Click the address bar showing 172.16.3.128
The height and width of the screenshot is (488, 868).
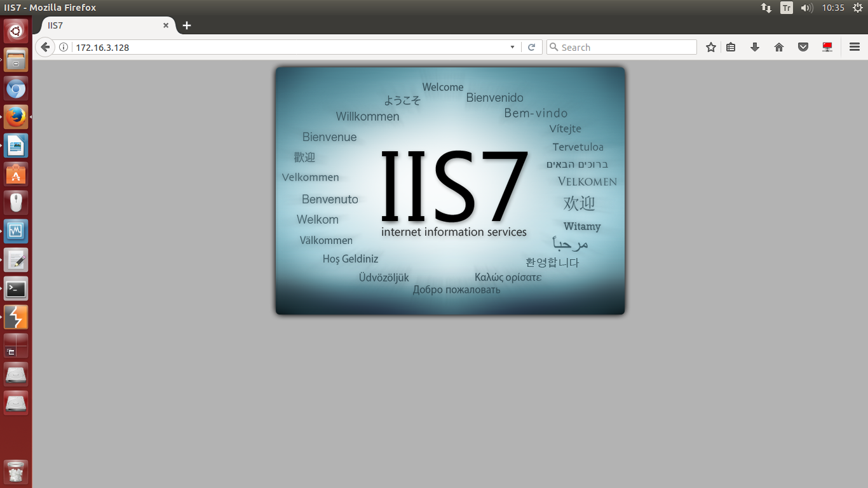coord(290,47)
